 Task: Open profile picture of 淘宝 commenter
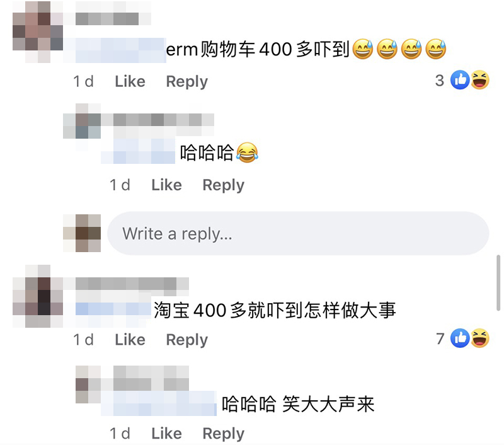point(38,296)
